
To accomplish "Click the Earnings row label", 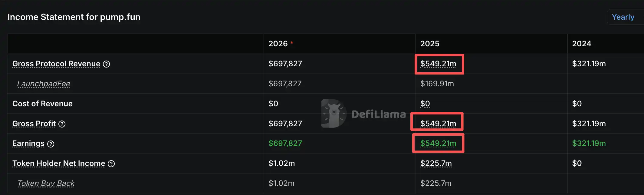I will pyautogui.click(x=28, y=144).
